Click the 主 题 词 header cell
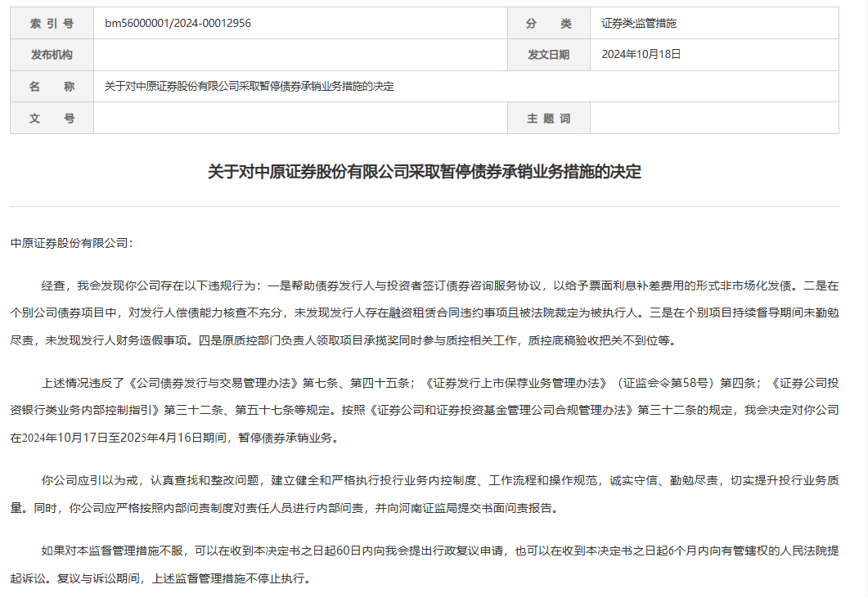The width and height of the screenshot is (868, 598). tap(548, 118)
